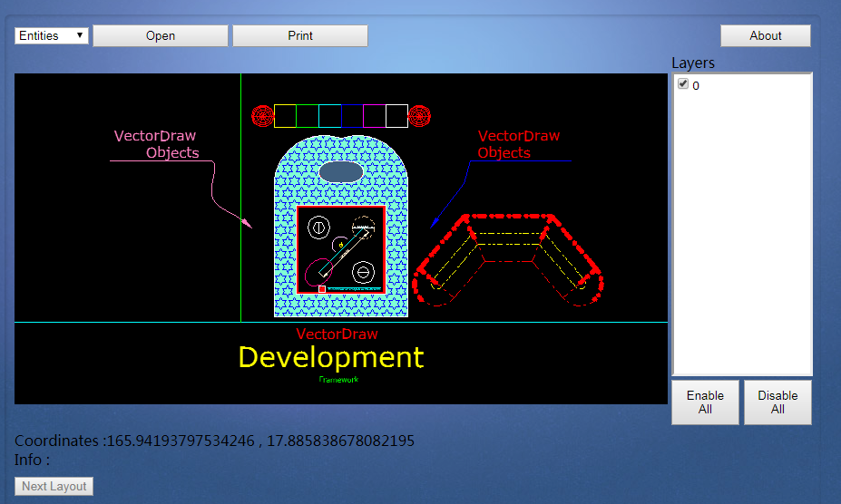Click Disable All layers button
Screen dimensions: 841x504
pyautogui.click(x=777, y=402)
